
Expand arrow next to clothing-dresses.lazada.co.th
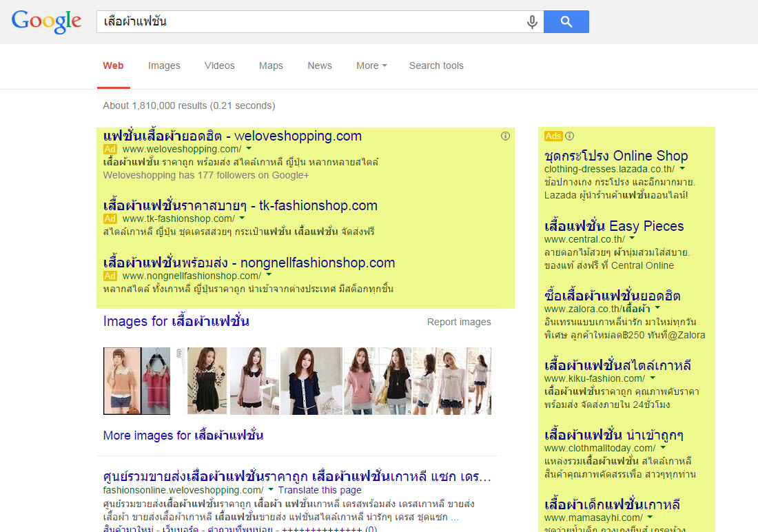tap(682, 169)
